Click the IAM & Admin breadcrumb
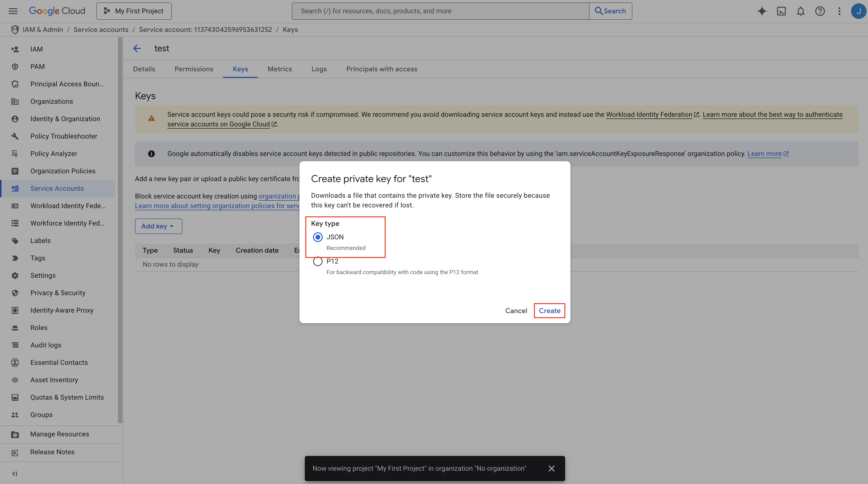The width and height of the screenshot is (868, 484). point(43,30)
